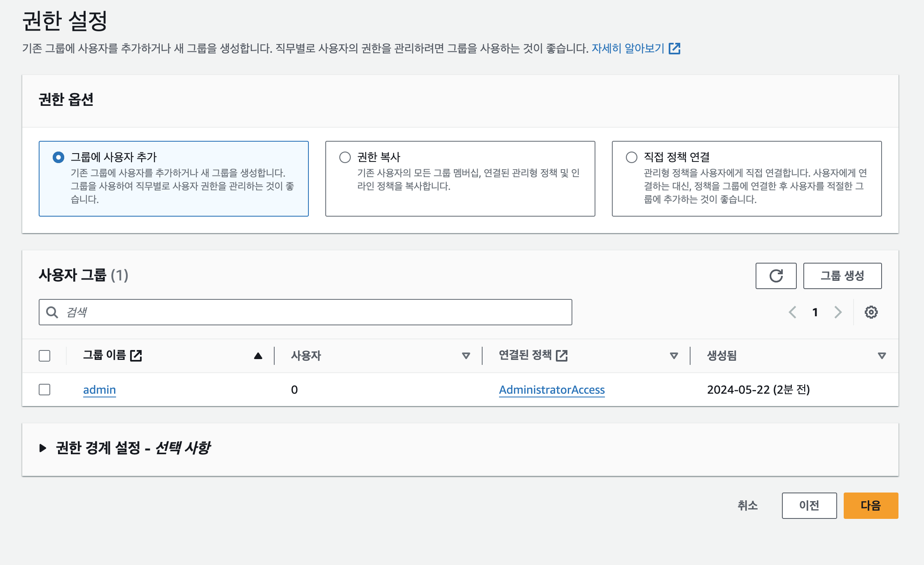Click the magnifier icon in search box
924x565 pixels.
52,312
